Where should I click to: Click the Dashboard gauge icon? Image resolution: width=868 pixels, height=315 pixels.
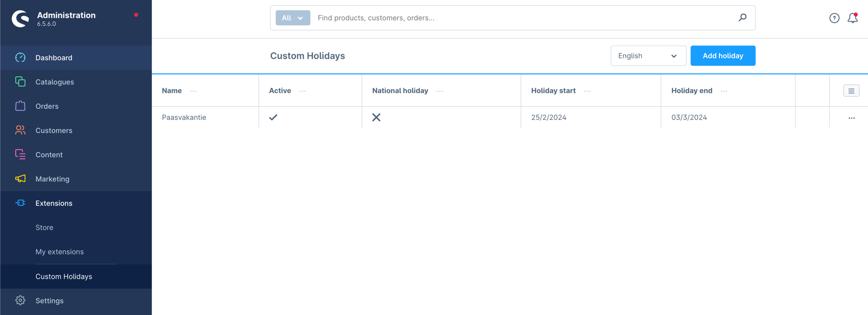click(20, 58)
